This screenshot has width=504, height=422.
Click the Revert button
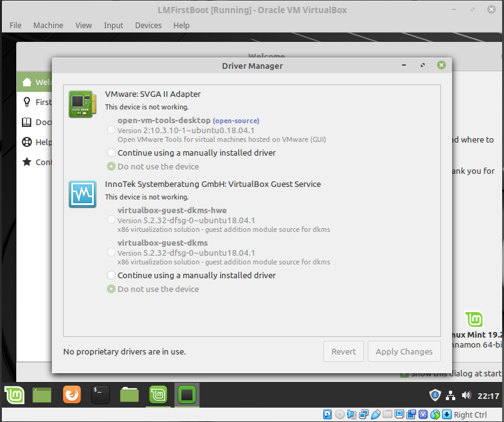(x=343, y=351)
